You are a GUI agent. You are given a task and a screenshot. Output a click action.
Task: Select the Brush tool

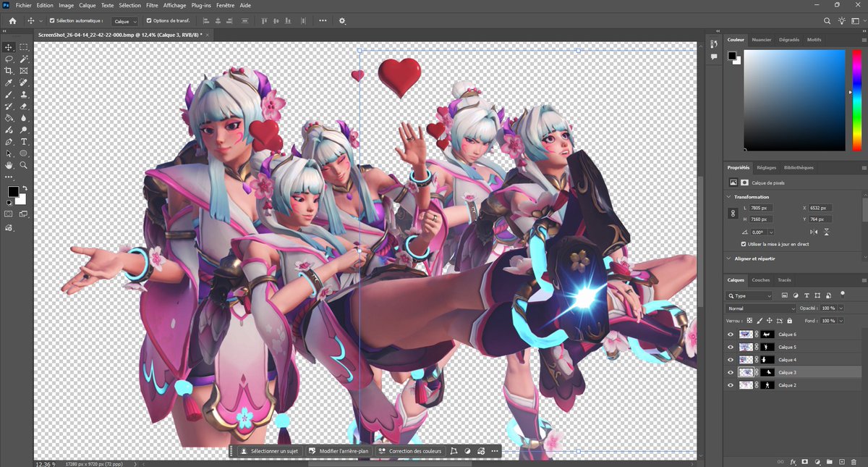point(9,94)
